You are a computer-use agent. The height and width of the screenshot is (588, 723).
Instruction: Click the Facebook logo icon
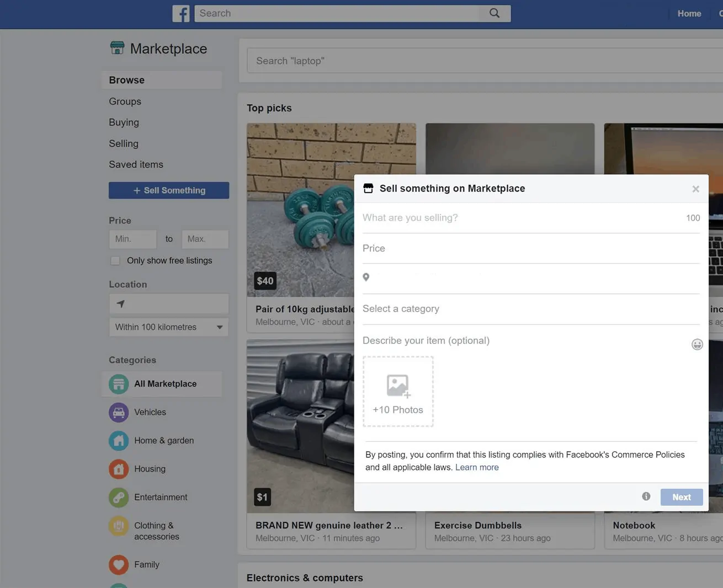pyautogui.click(x=180, y=13)
